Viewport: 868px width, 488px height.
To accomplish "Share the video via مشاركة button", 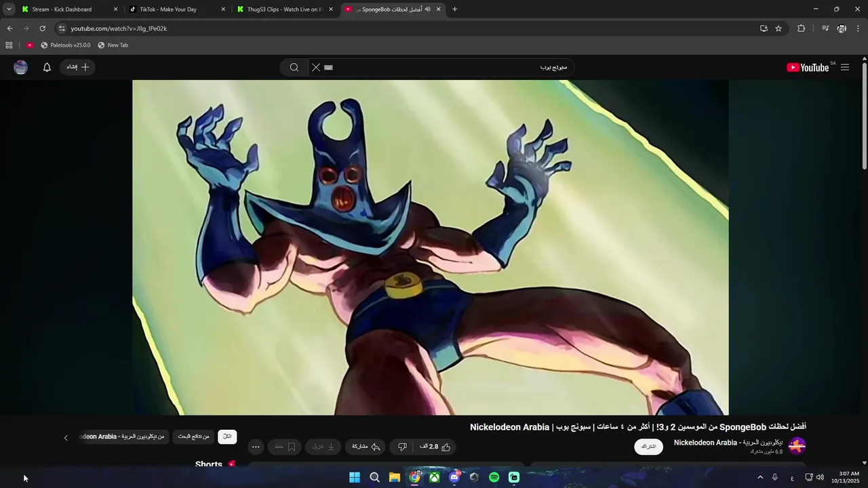I will click(366, 447).
